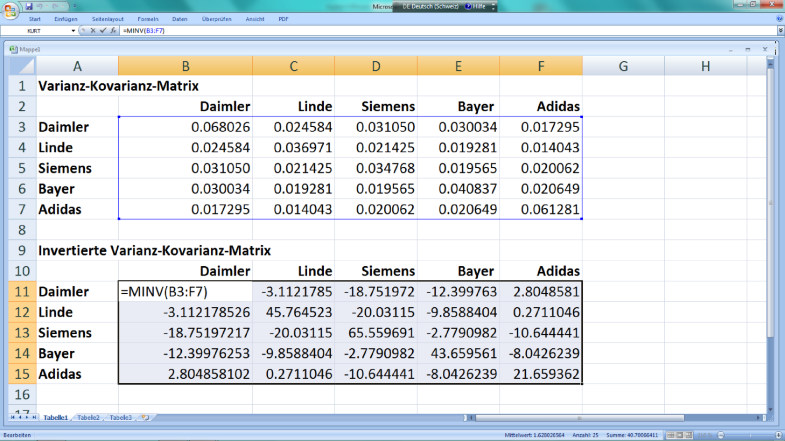Switch to the Tabelle2 sheet tab
This screenshot has width=785, height=441.
(88, 417)
